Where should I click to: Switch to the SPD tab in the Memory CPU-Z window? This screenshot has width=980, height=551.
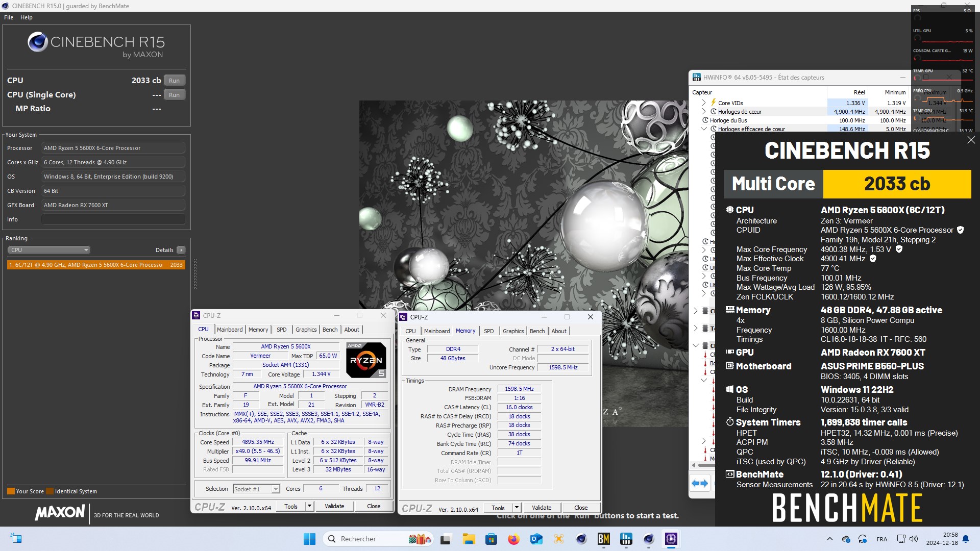[x=489, y=331]
